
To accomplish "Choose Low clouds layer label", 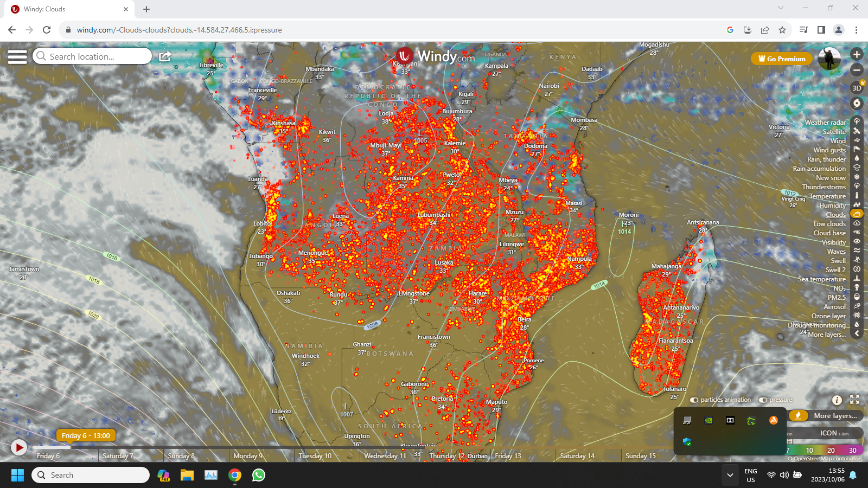I will click(x=829, y=224).
